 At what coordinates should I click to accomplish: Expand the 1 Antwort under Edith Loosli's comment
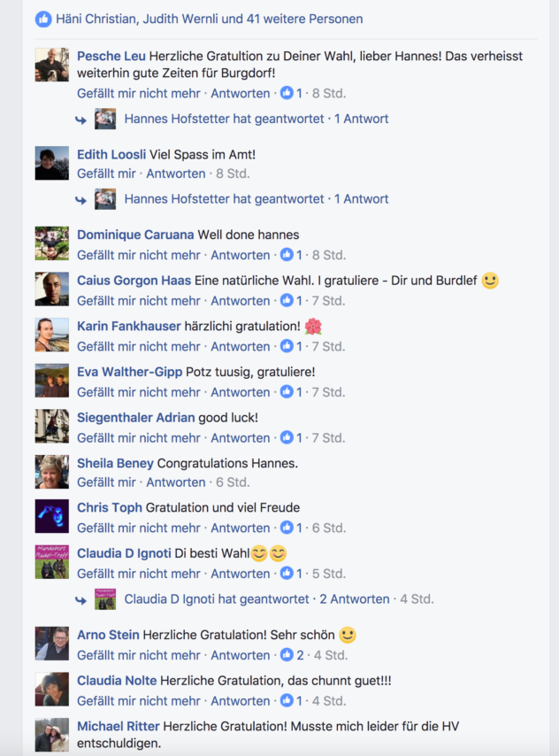tap(362, 198)
